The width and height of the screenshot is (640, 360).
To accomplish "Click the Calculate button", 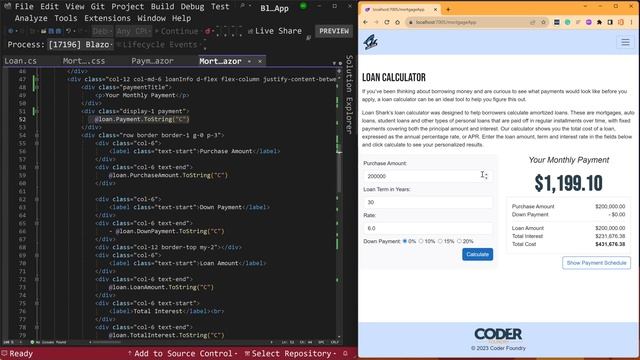I will tap(477, 254).
